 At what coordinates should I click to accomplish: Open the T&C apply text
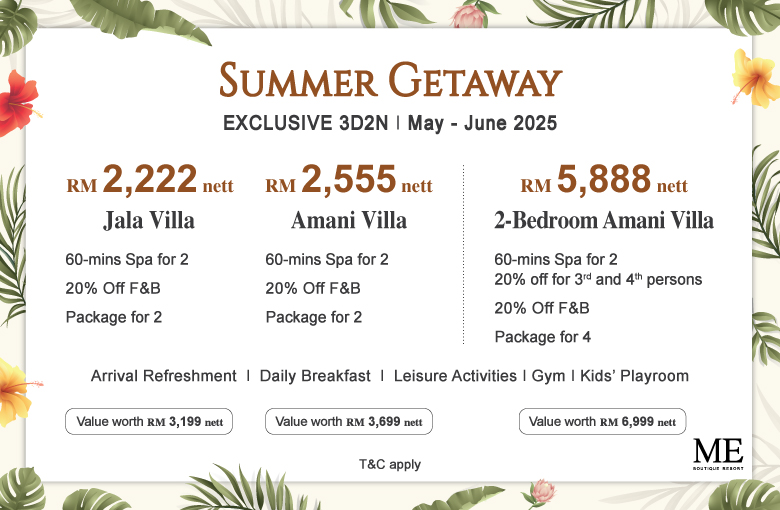coord(390,464)
